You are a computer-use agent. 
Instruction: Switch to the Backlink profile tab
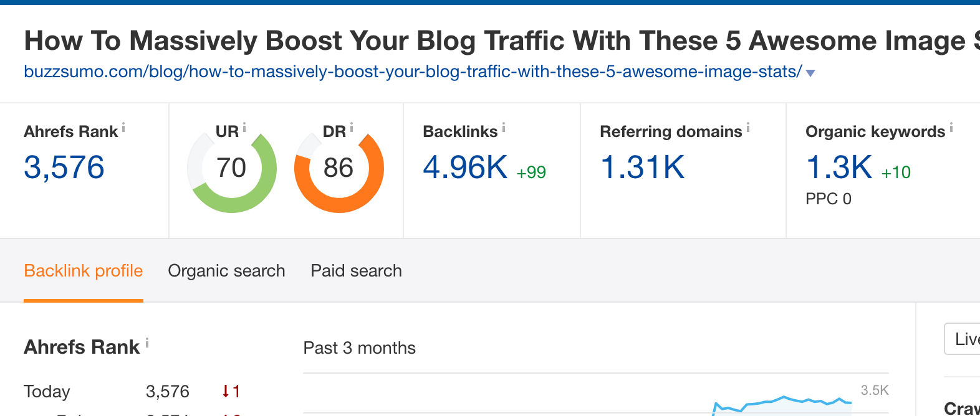(84, 271)
